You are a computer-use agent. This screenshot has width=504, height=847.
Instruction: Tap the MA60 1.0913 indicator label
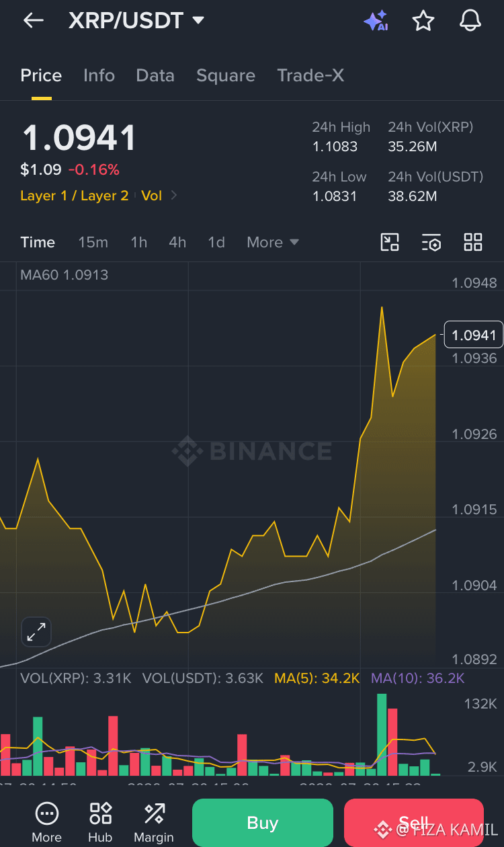pos(64,274)
